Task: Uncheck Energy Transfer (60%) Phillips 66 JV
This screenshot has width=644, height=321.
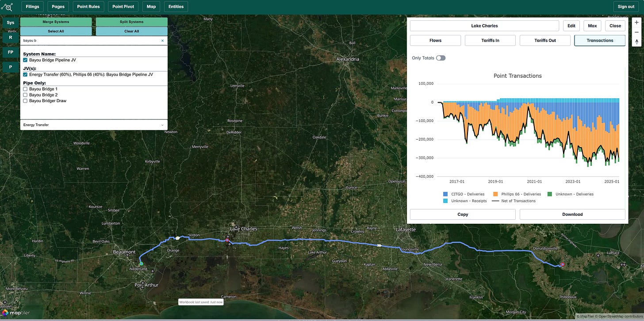Action: pos(25,74)
